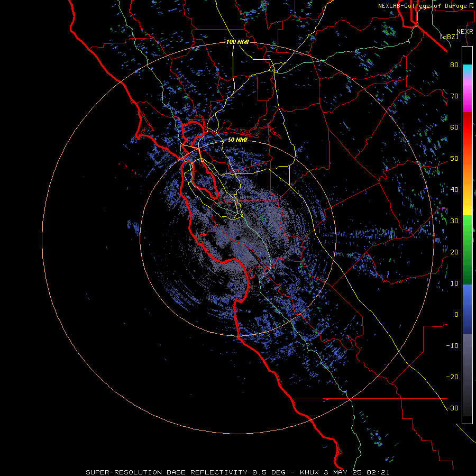Click the 60 value on the dBZ scale
Image resolution: width=476 pixels, height=476 pixels.
454,127
